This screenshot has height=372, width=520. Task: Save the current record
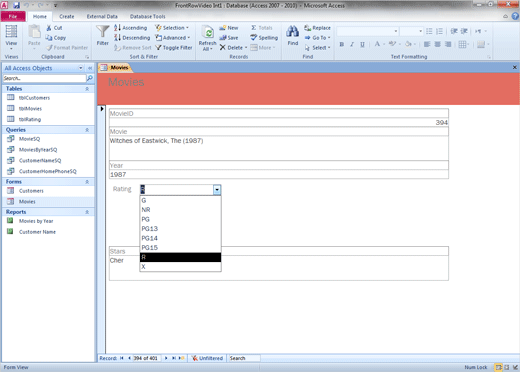pyautogui.click(x=229, y=38)
